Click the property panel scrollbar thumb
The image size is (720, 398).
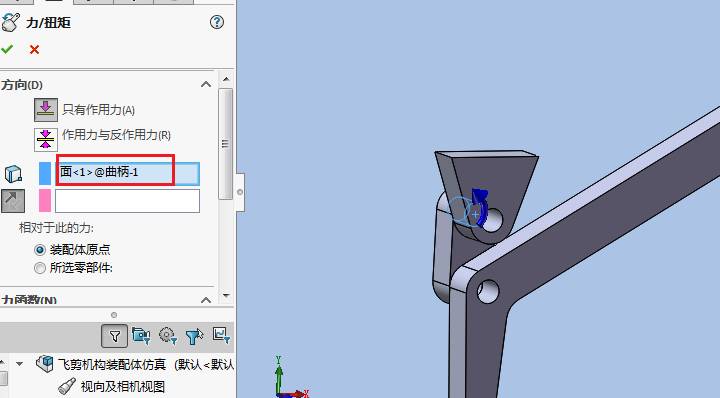pyautogui.click(x=225, y=144)
